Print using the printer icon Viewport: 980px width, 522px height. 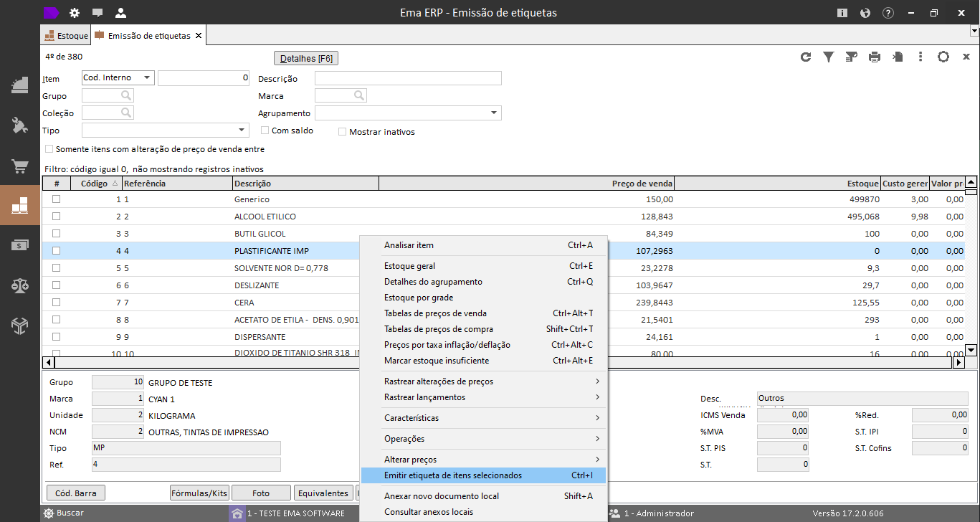pyautogui.click(x=875, y=57)
